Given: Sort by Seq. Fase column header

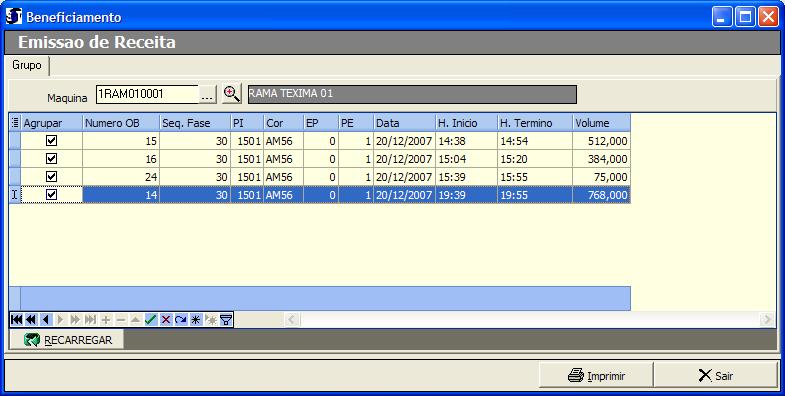Looking at the screenshot, I should [x=195, y=123].
